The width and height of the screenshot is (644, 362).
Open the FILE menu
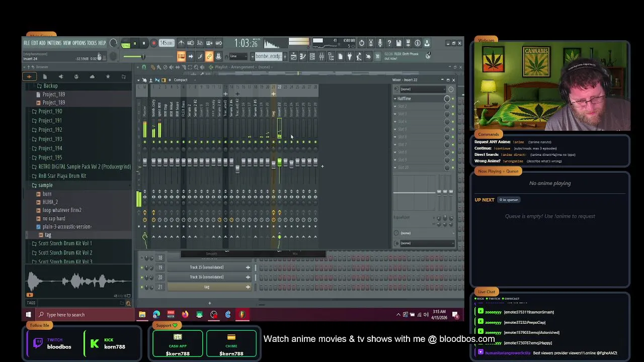pyautogui.click(x=27, y=43)
